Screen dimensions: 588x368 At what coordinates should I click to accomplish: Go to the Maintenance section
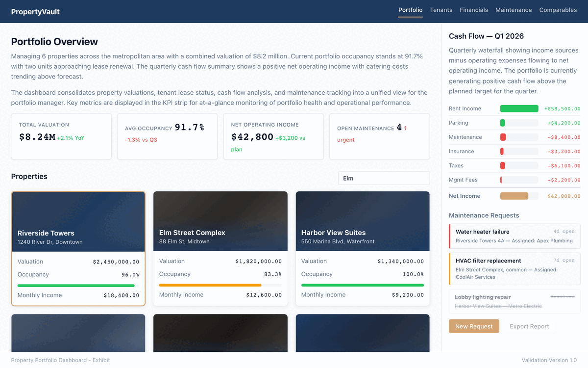pos(514,10)
